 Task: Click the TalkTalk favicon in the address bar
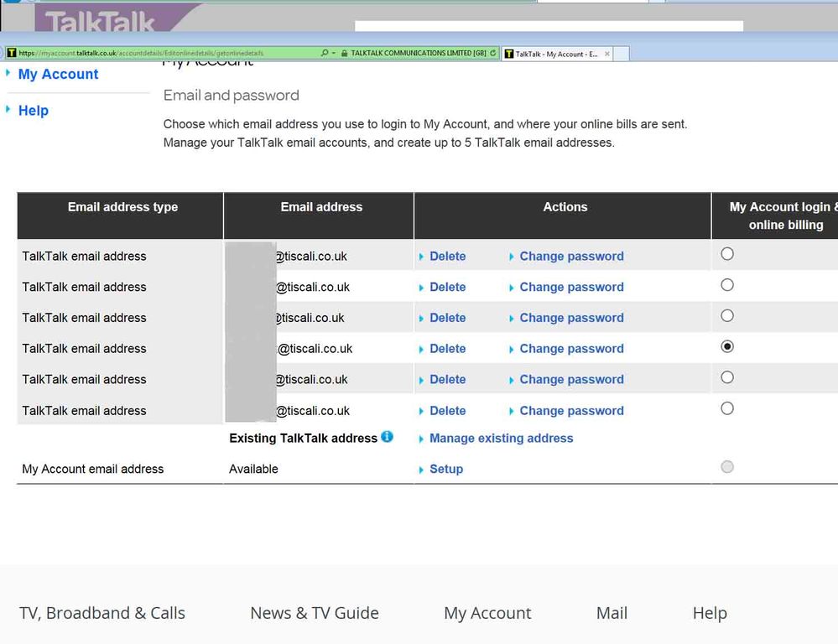11,53
